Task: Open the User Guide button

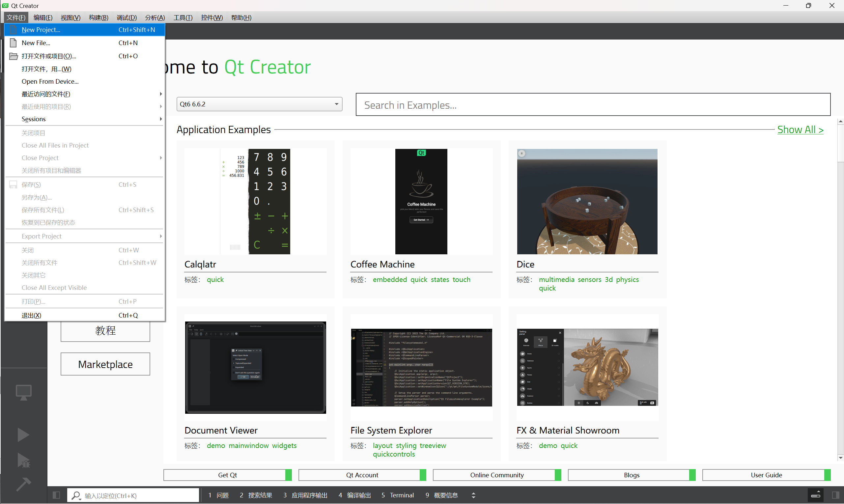Action: 766,475
